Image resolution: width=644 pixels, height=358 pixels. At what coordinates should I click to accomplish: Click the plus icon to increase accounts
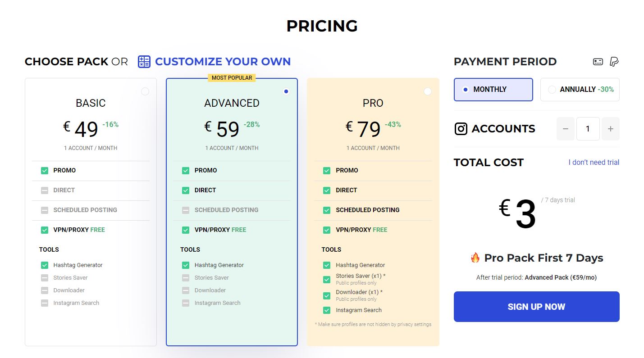(x=611, y=129)
